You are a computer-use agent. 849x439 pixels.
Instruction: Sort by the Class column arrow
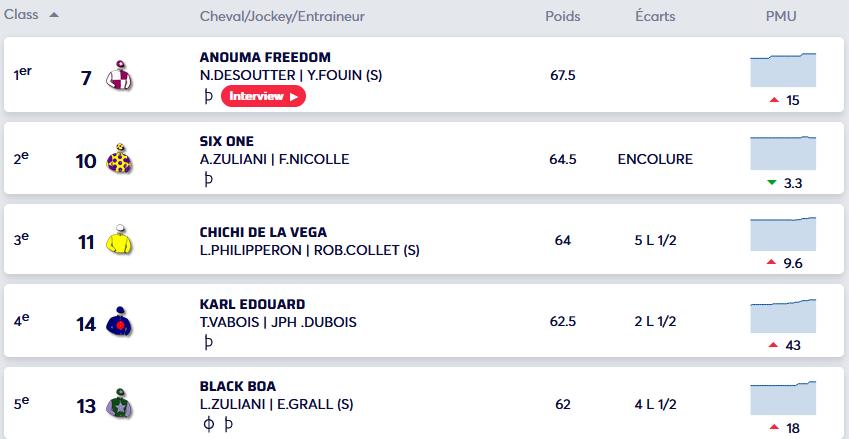(54, 15)
